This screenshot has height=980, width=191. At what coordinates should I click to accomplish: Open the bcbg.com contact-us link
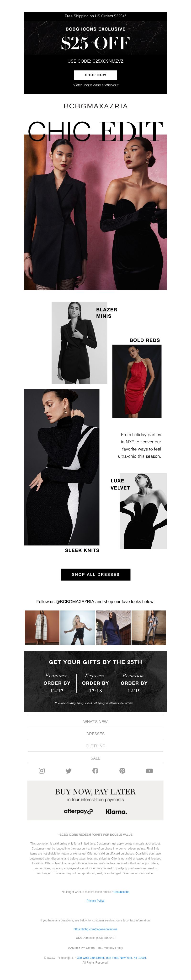(x=95, y=929)
